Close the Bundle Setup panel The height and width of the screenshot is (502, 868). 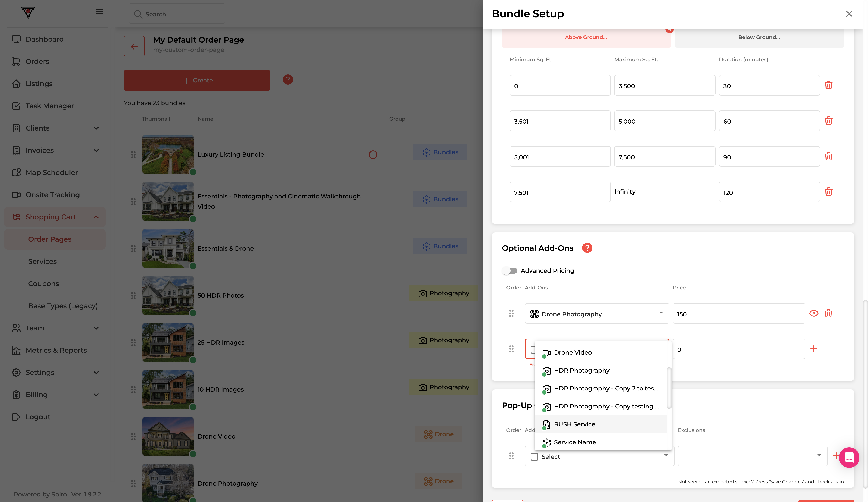(849, 13)
